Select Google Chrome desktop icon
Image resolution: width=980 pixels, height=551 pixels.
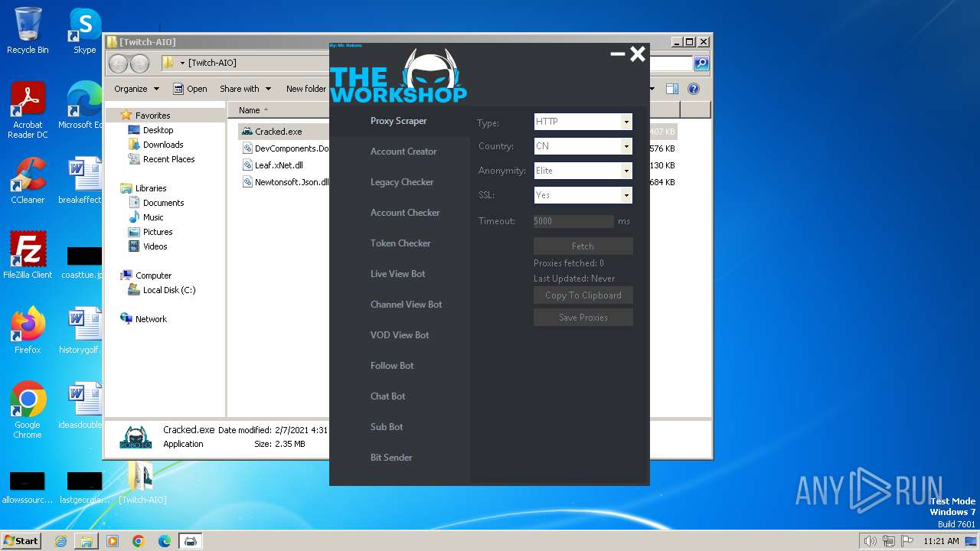(28, 410)
